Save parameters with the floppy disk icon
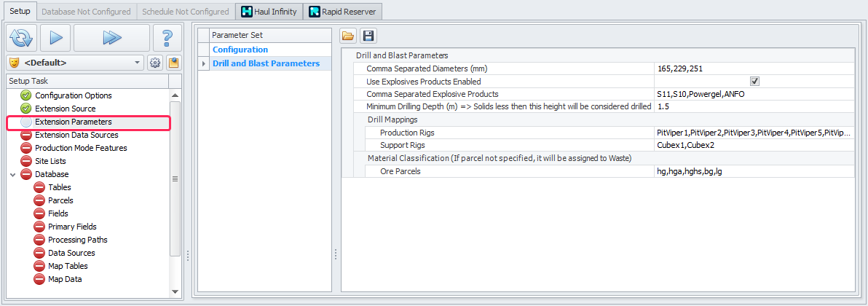This screenshot has width=868, height=306. tap(368, 36)
